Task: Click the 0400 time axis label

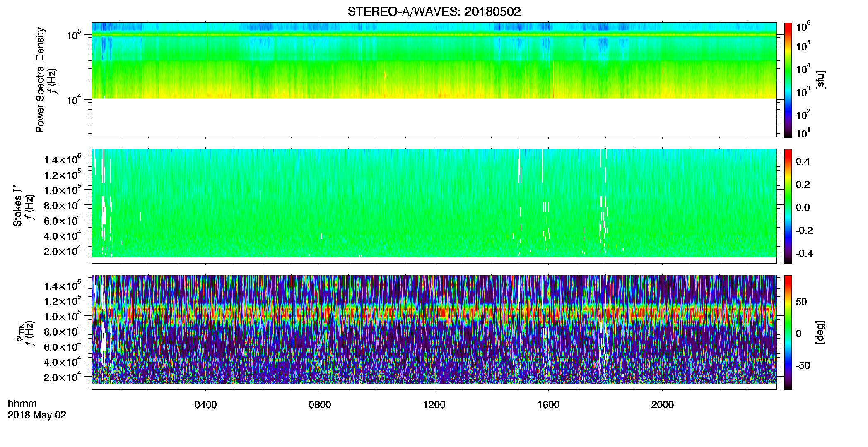Action: [x=205, y=405]
